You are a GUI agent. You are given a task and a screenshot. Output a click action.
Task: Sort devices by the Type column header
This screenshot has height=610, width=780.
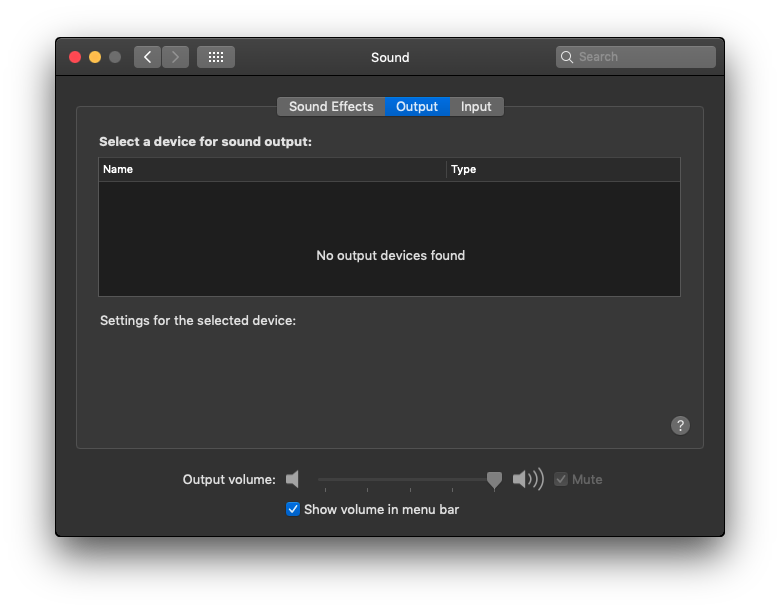[x=563, y=169]
